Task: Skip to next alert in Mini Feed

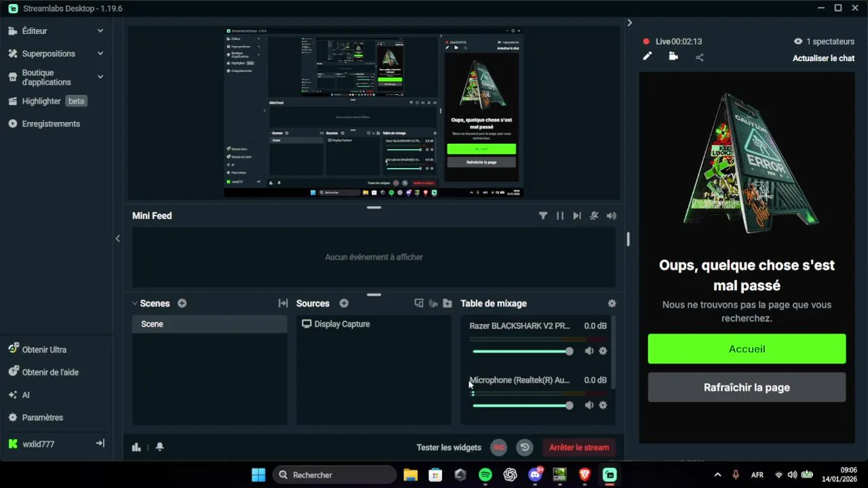Action: (577, 216)
